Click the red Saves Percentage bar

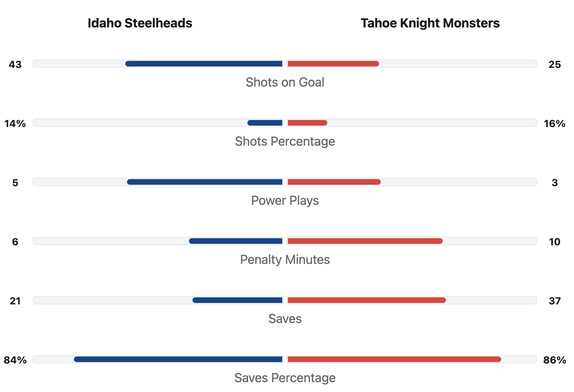point(394,359)
